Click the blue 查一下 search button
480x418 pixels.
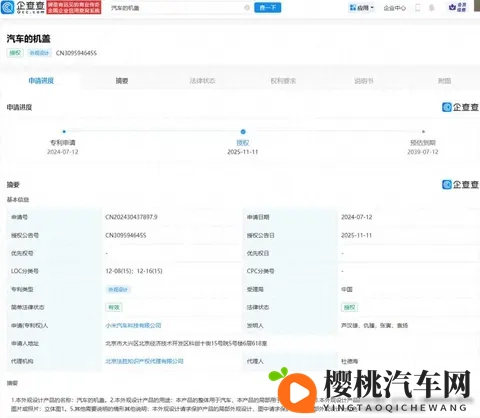click(267, 7)
